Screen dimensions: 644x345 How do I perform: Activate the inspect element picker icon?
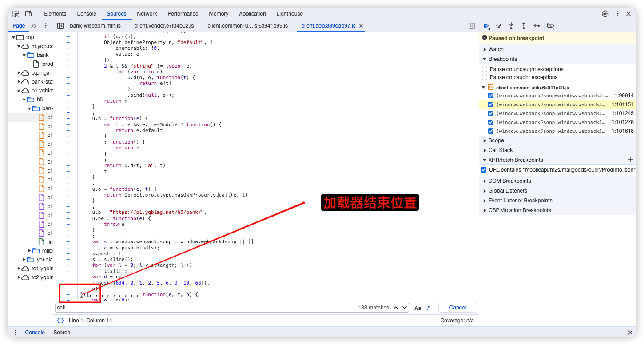coord(16,14)
